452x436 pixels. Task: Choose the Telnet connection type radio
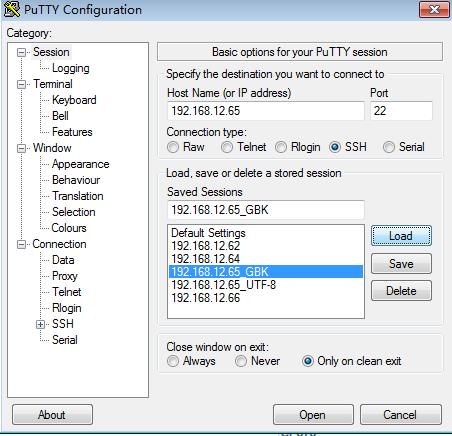227,147
